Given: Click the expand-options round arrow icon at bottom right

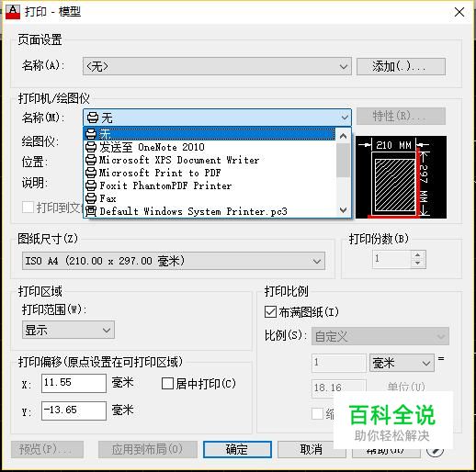Looking at the screenshot, I should pyautogui.click(x=435, y=450).
